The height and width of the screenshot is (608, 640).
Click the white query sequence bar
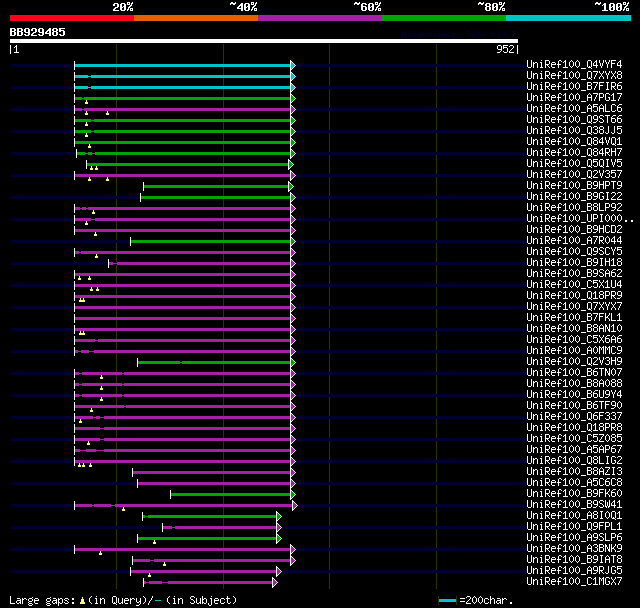(x=264, y=41)
